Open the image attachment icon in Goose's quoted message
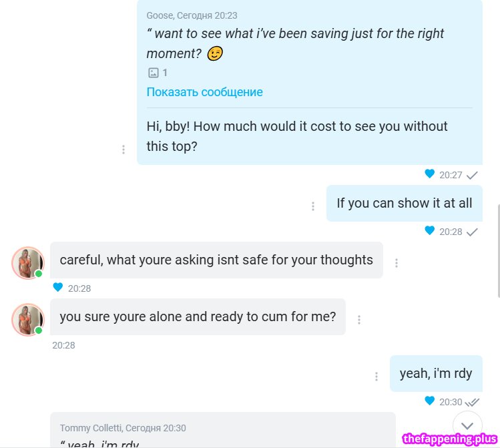 [153, 73]
